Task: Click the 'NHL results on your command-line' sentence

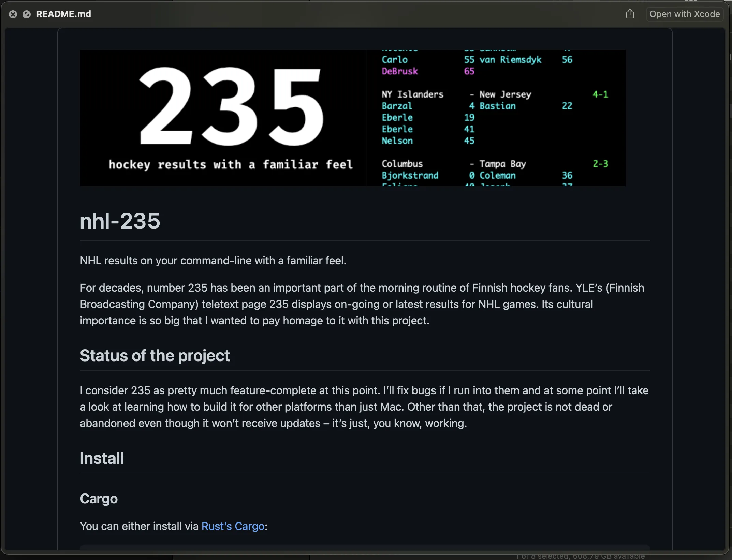Action: click(213, 261)
